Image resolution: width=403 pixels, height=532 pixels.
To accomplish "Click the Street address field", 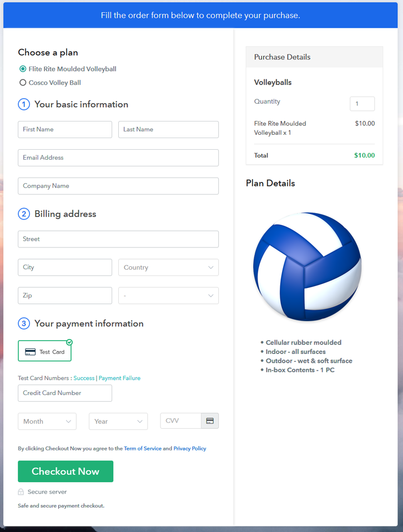I will (118, 239).
